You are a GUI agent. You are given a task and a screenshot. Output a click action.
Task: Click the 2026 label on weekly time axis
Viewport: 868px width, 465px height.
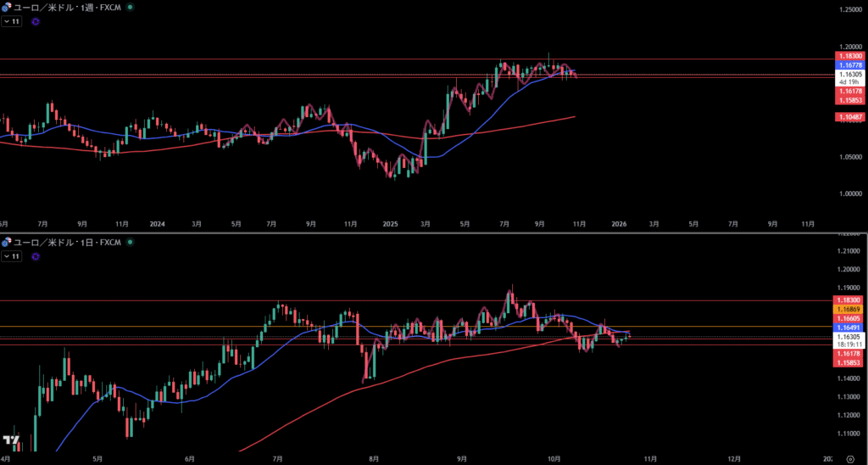[619, 224]
